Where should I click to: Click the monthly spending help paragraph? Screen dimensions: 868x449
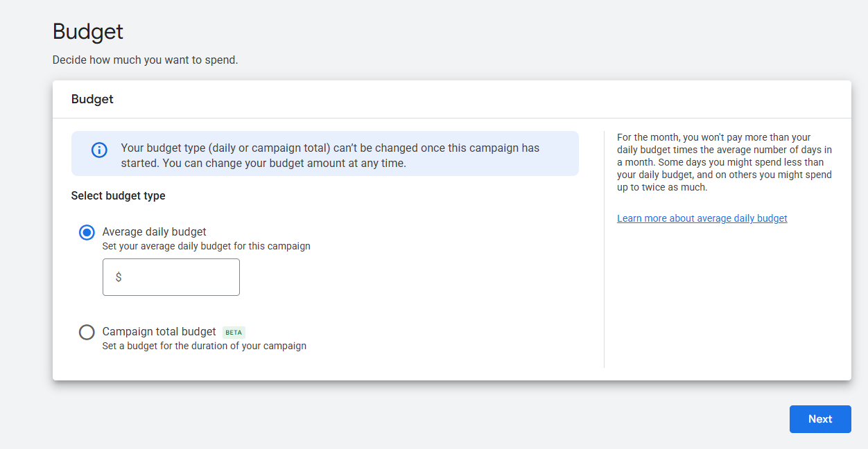[x=724, y=162]
